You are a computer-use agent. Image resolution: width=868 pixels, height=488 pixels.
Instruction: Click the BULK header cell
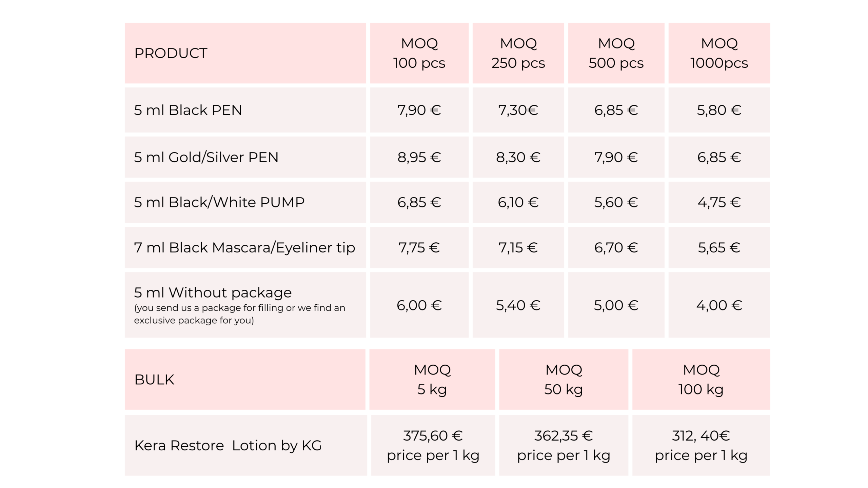click(x=154, y=380)
